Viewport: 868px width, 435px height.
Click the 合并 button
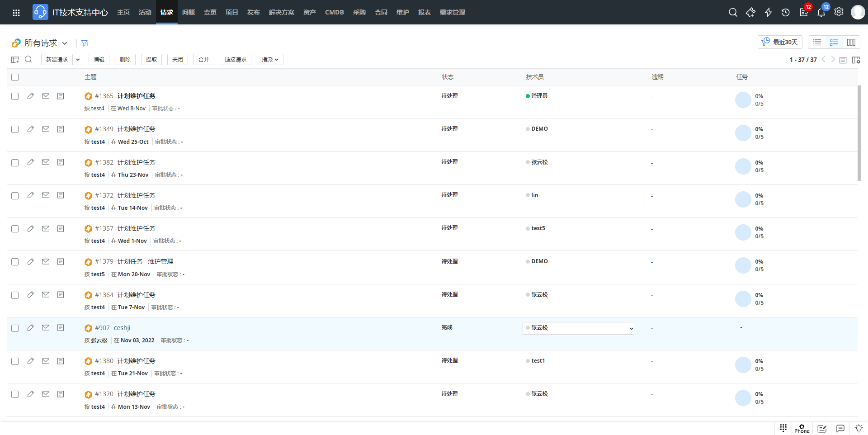tap(204, 59)
